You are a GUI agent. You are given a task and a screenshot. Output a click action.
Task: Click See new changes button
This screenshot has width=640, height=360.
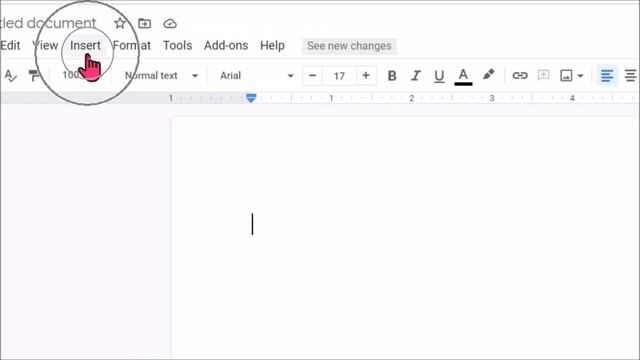tap(349, 46)
